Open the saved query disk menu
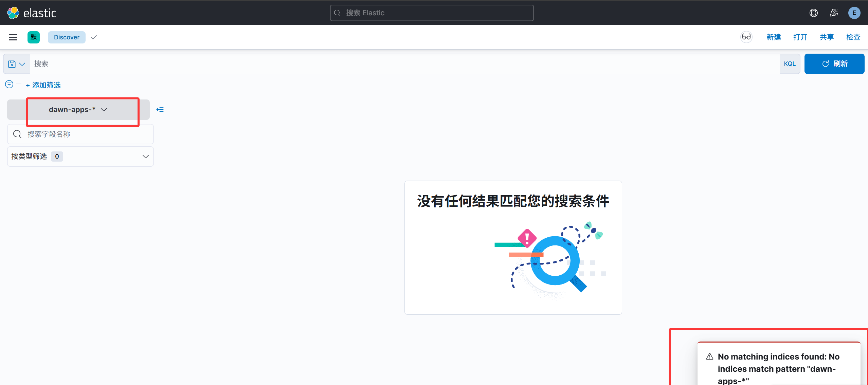 click(x=17, y=64)
